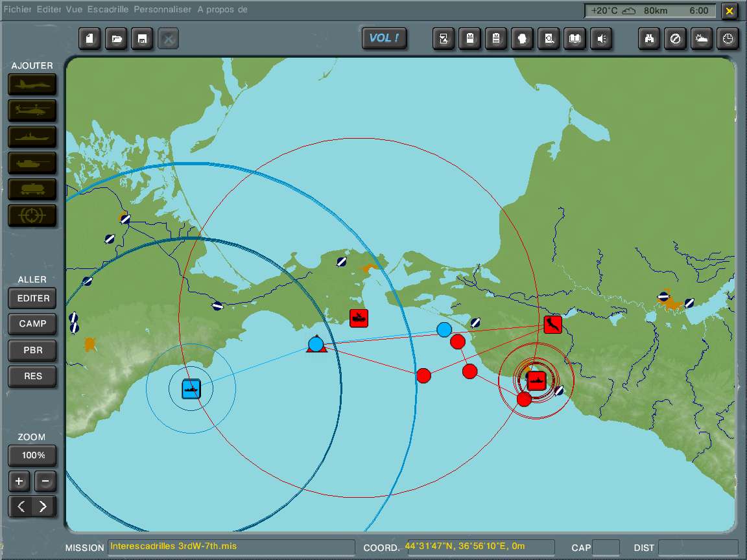Viewport: 747px width, 560px height.
Task: Open the A propos de menu
Action: (x=222, y=9)
